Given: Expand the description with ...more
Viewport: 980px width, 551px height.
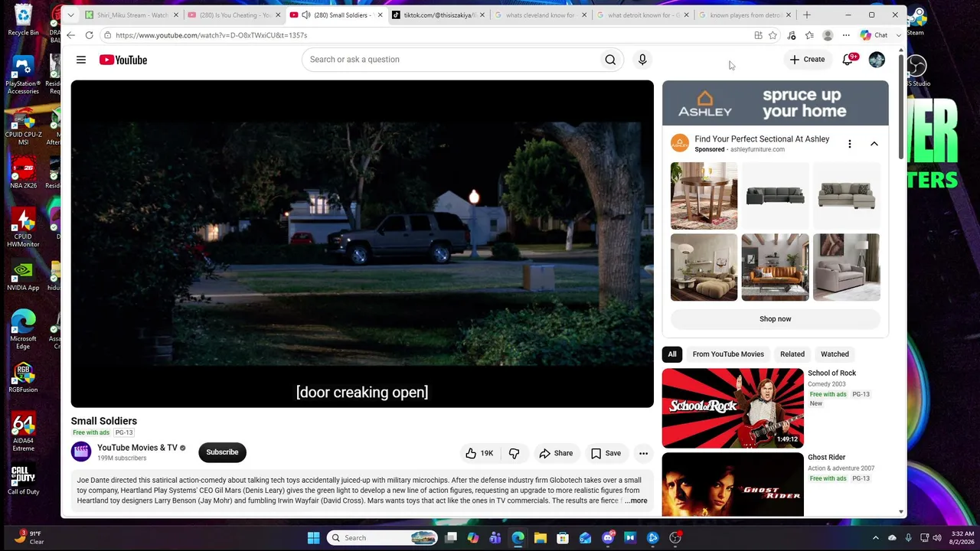Looking at the screenshot, I should [x=635, y=500].
